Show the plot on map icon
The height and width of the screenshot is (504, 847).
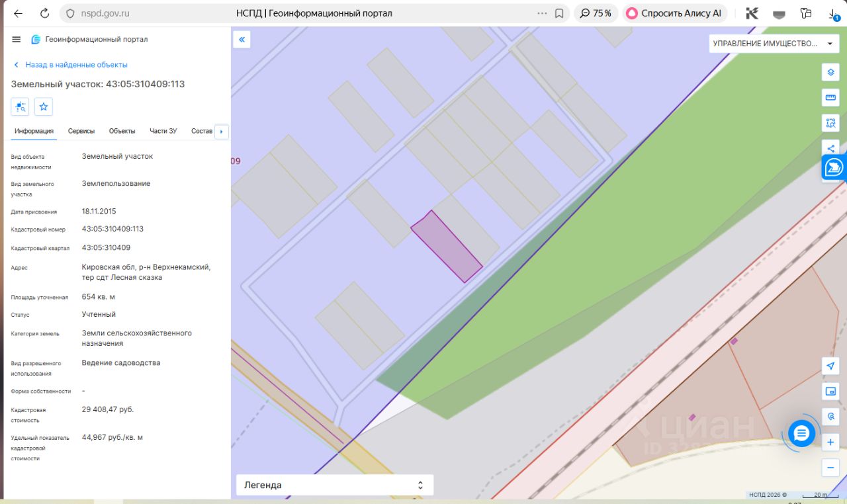(x=20, y=106)
